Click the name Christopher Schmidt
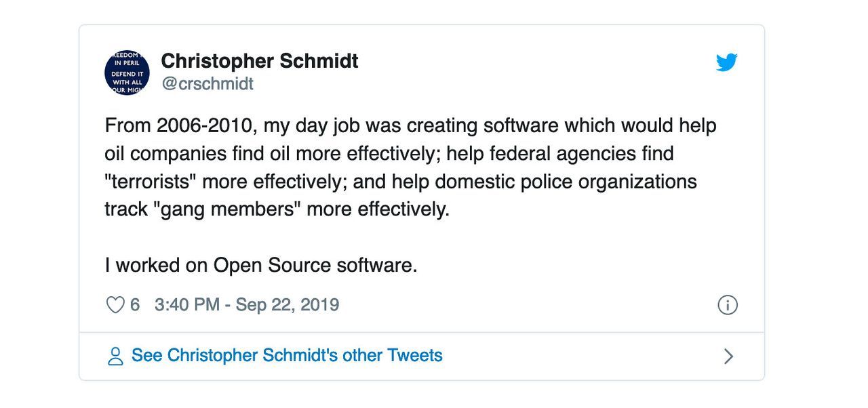Viewport: 868px width, 408px height. pyautogui.click(x=259, y=61)
